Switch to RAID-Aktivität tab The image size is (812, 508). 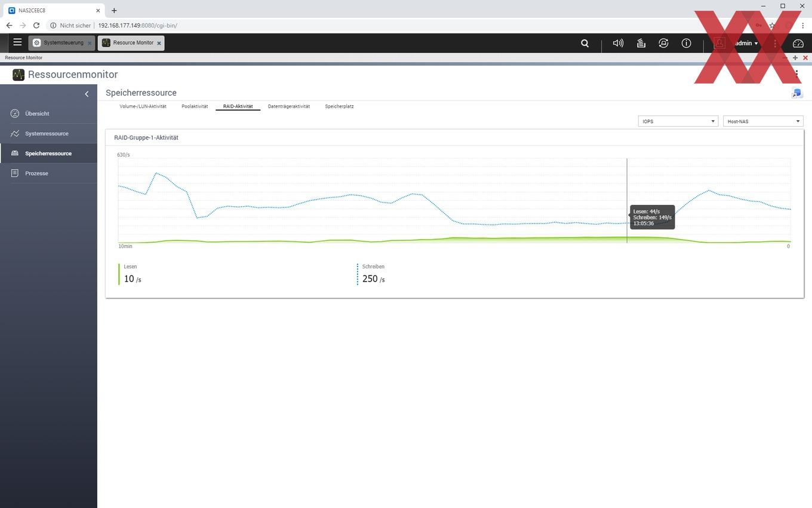pyautogui.click(x=238, y=106)
